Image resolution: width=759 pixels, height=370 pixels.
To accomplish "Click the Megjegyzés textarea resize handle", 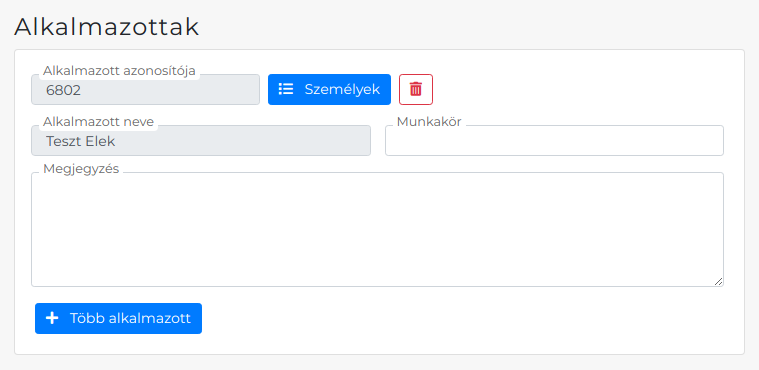I will click(718, 281).
